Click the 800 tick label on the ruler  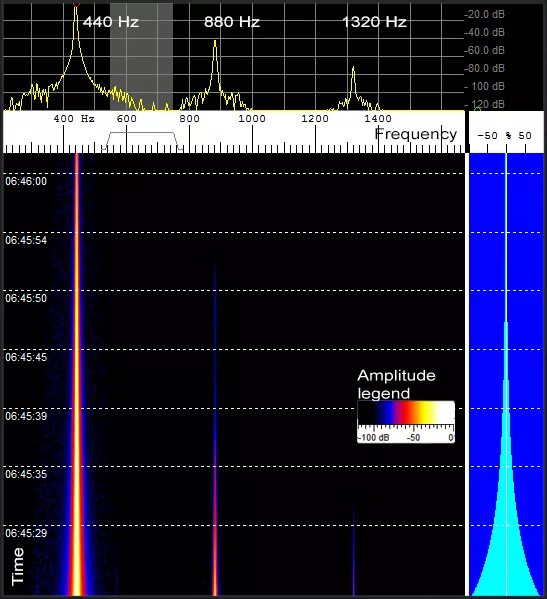(189, 118)
